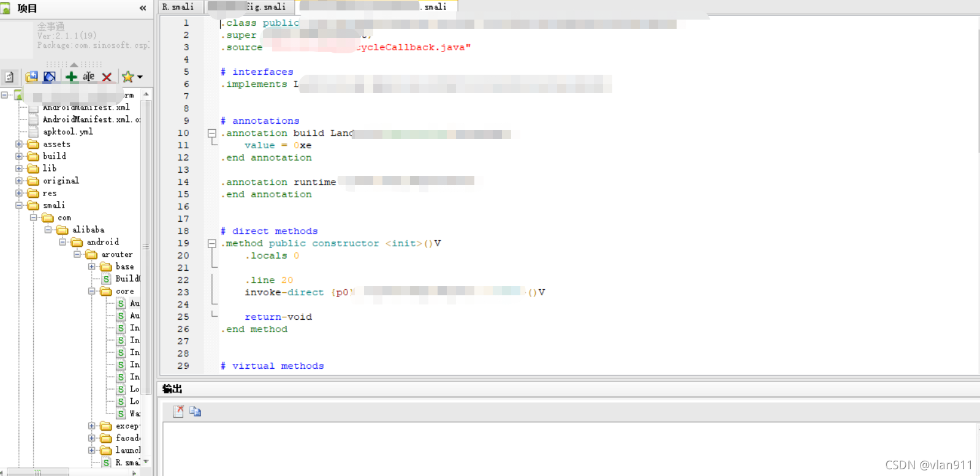
Task: Expand the res folder
Action: [19, 193]
